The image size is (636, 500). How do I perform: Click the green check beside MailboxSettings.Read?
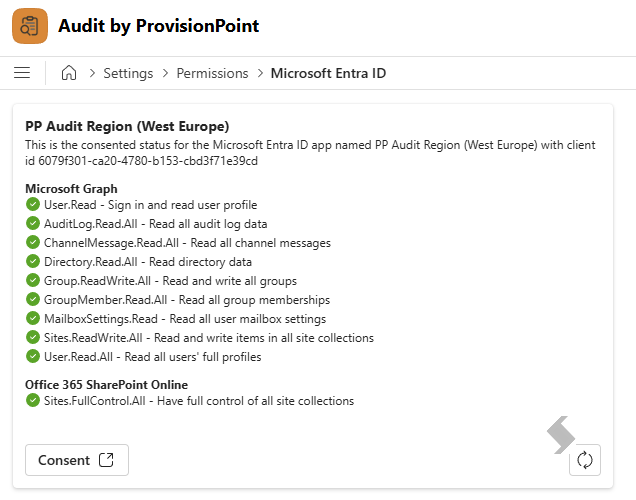point(33,318)
